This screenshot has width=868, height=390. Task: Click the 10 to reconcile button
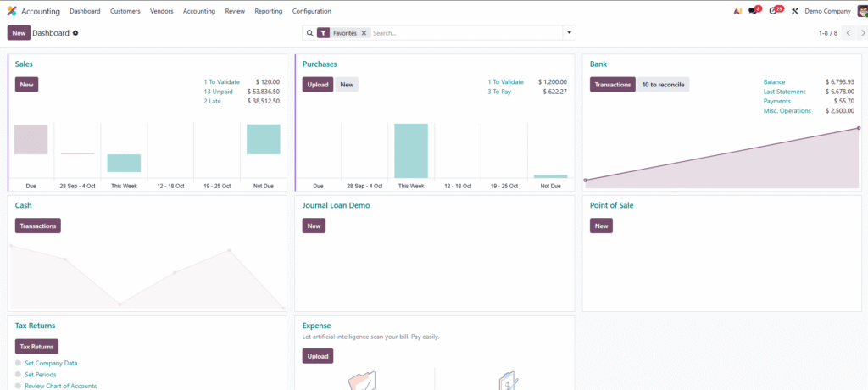(663, 85)
